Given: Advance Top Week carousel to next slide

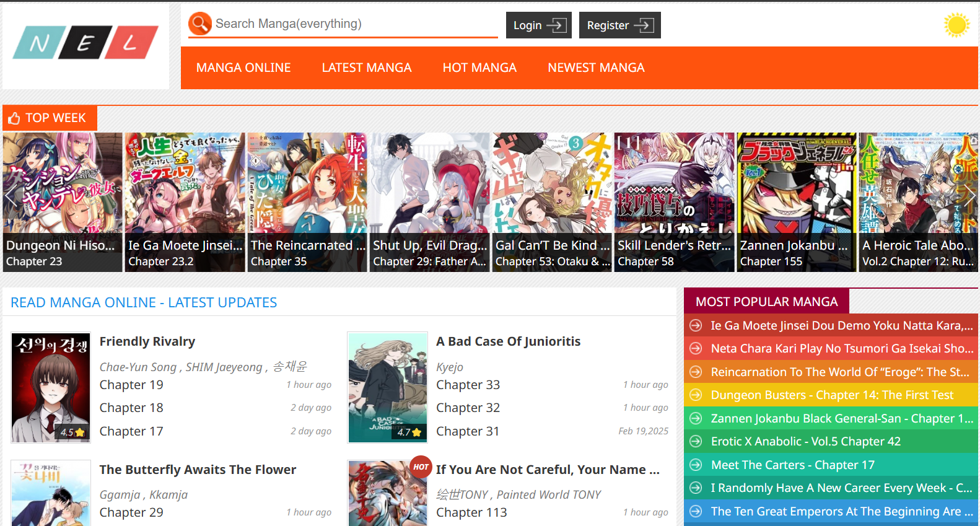Looking at the screenshot, I should (x=969, y=197).
